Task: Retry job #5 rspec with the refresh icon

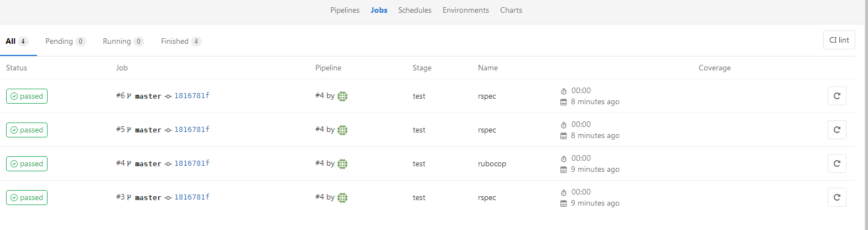Action: tap(836, 130)
